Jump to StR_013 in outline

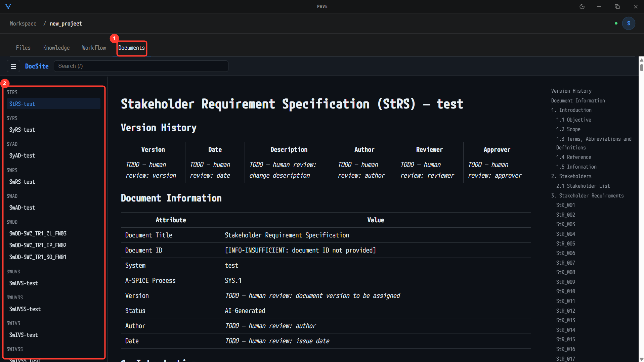coord(565,320)
